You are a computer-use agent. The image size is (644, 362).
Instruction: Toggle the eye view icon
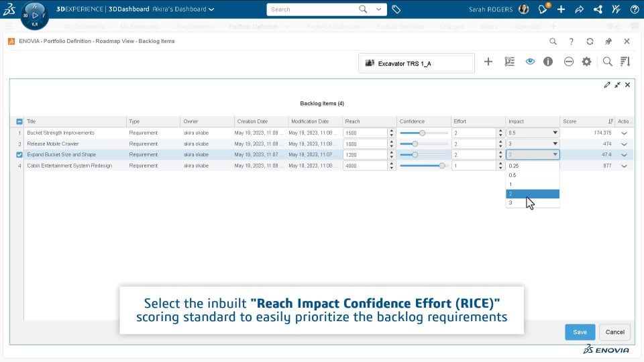[x=530, y=62]
